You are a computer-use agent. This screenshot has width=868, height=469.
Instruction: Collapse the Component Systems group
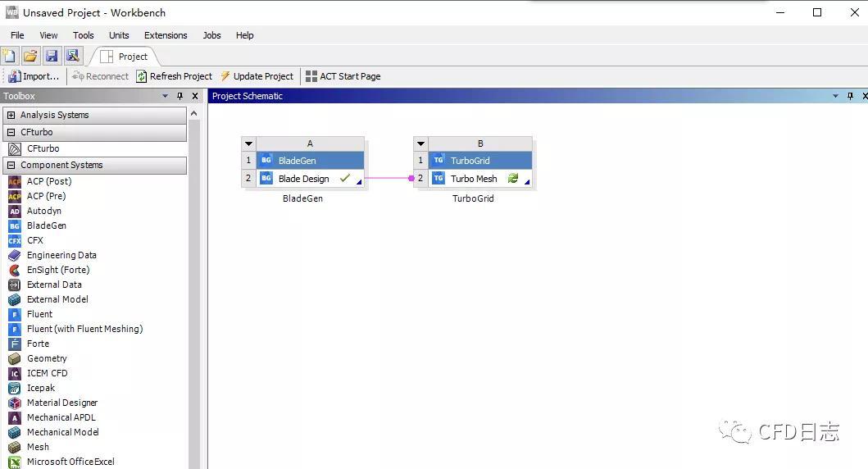coord(11,165)
